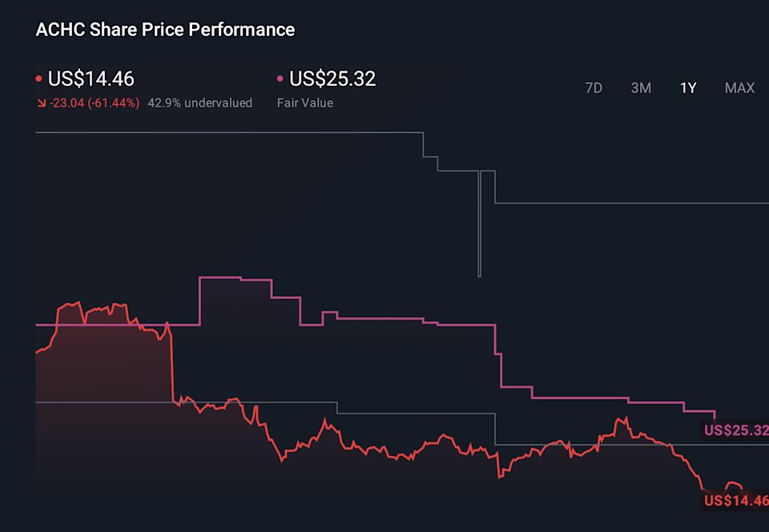Click the chart title ACHC Share Price Performance
The image size is (769, 532).
[x=164, y=29]
